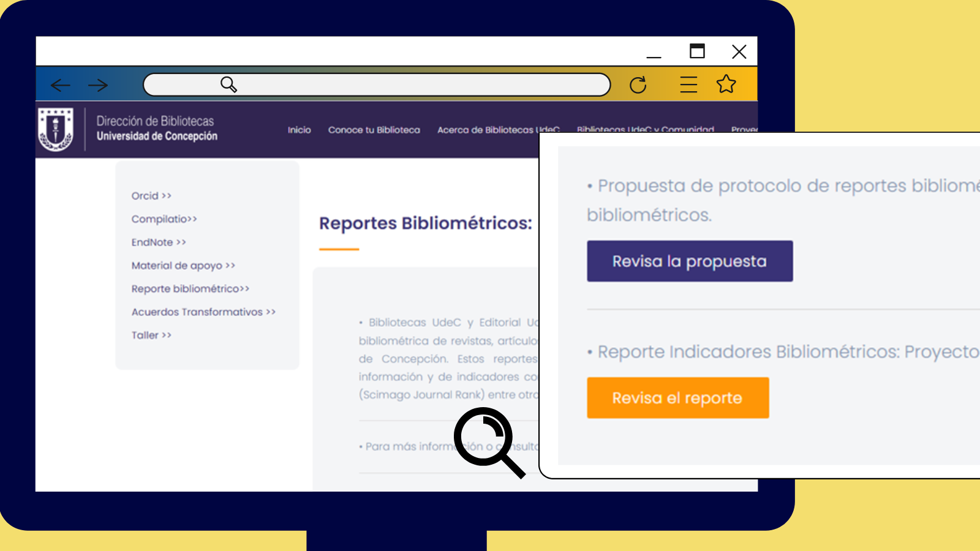This screenshot has width=980, height=551.
Task: Click the Revisa la propuesta button
Action: (689, 261)
